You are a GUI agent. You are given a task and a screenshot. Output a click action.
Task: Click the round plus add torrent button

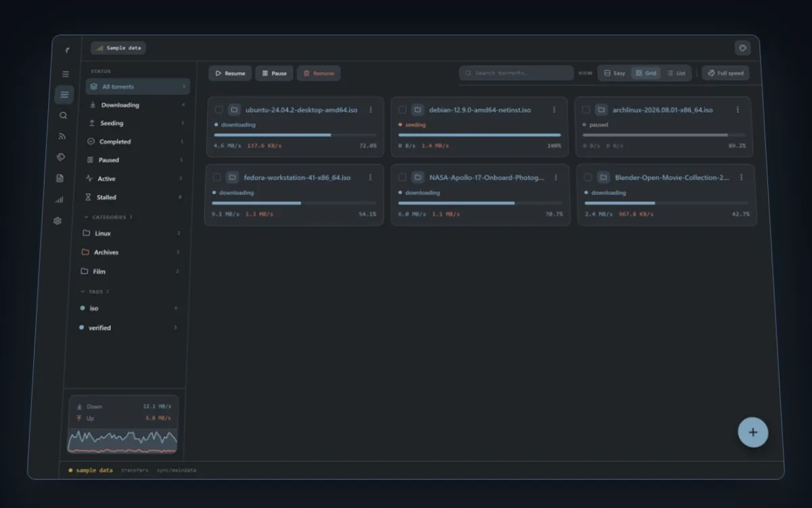pos(752,432)
